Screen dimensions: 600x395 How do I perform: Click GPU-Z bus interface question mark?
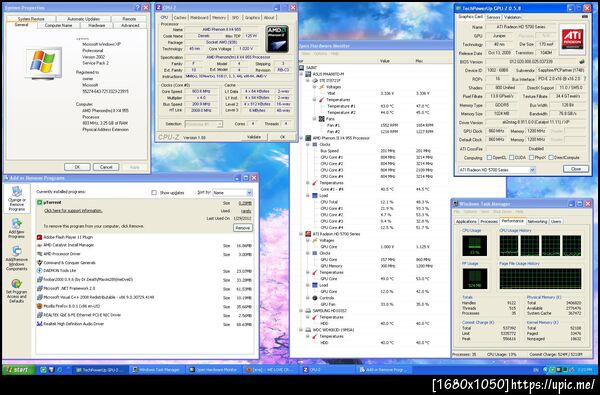[x=585, y=78]
